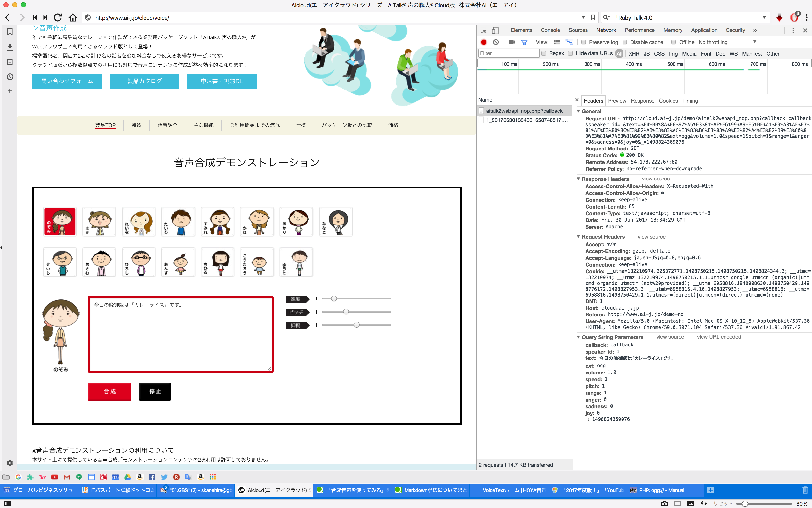Go to the 話者紹介 page link
The width and height of the screenshot is (812, 508).
(167, 125)
